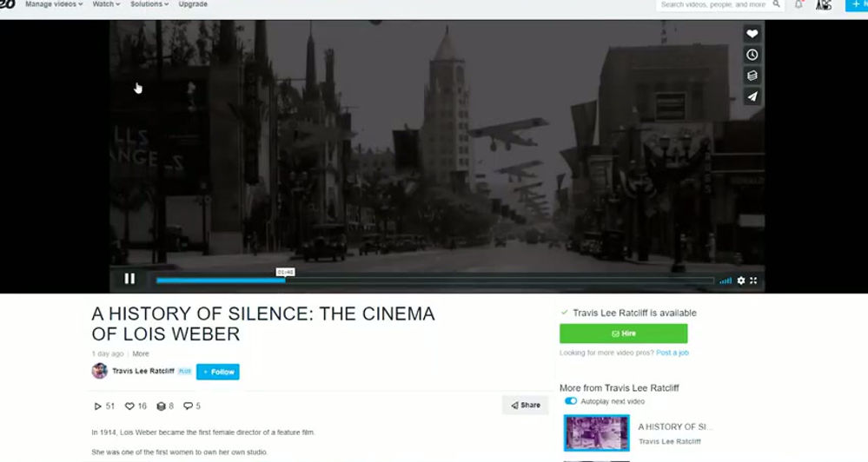Like the video with the heart icon

pos(752,34)
